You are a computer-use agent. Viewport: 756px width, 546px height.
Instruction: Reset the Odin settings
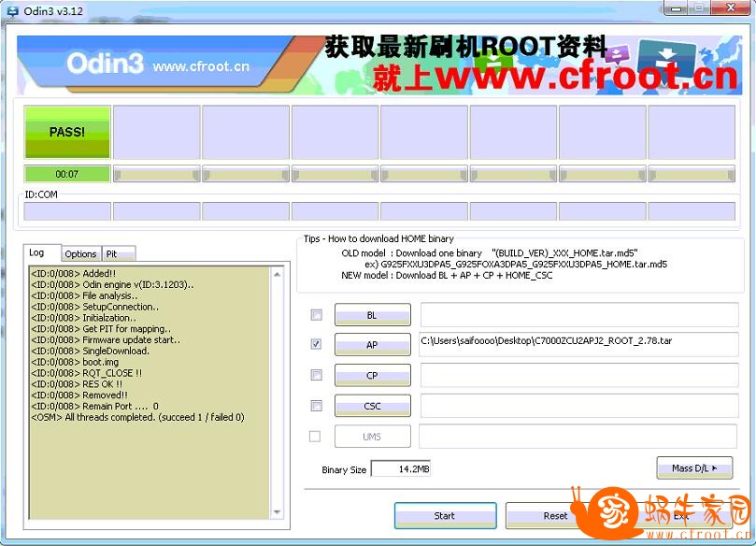pyautogui.click(x=555, y=515)
